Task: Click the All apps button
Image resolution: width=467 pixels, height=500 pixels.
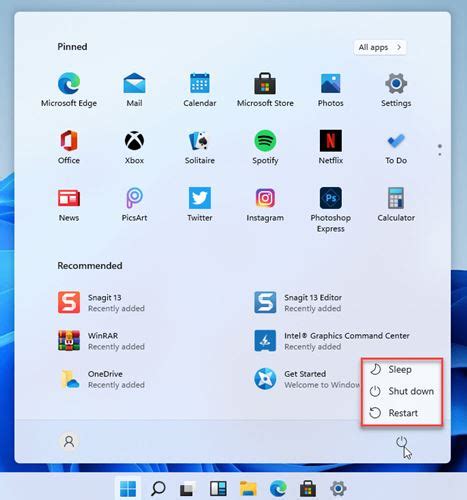Action: pyautogui.click(x=380, y=47)
